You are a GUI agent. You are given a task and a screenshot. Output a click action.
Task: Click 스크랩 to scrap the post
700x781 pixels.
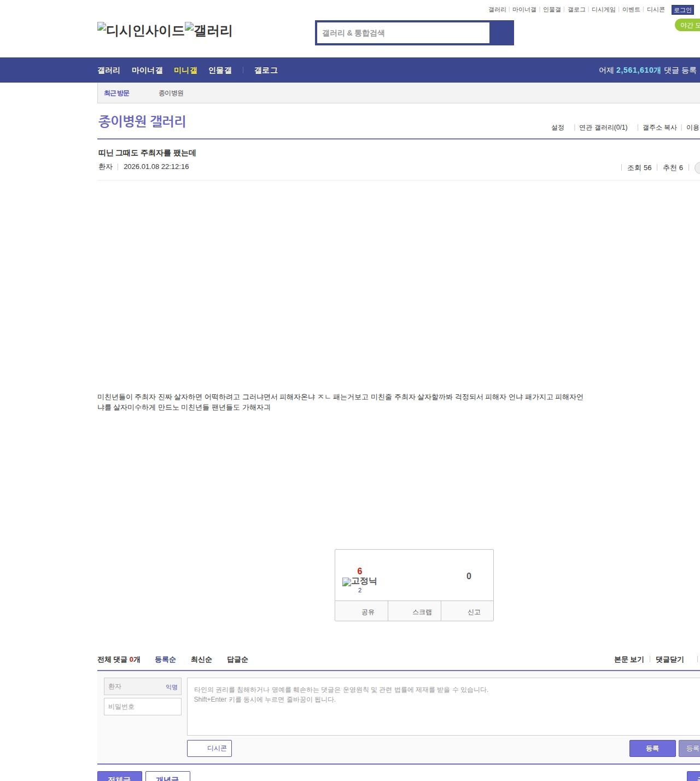pyautogui.click(x=415, y=612)
